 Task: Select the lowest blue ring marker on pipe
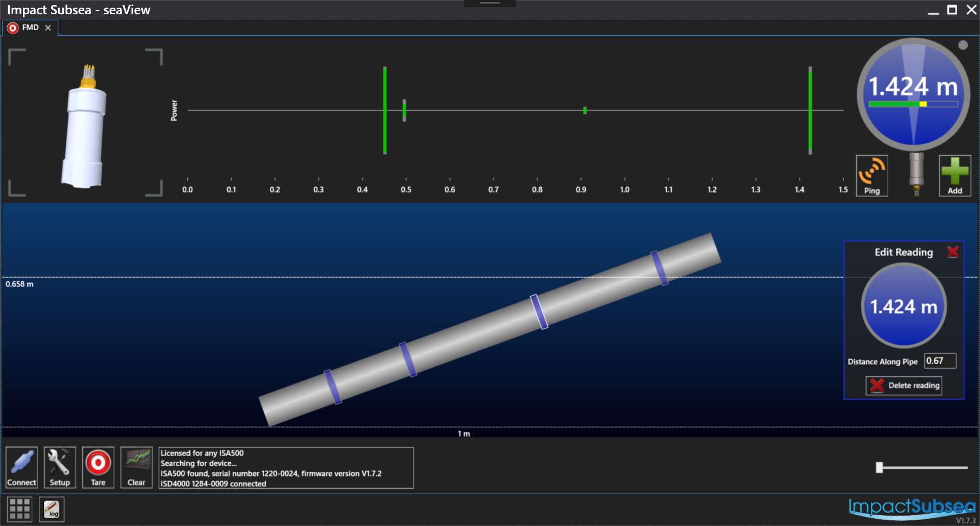point(333,387)
